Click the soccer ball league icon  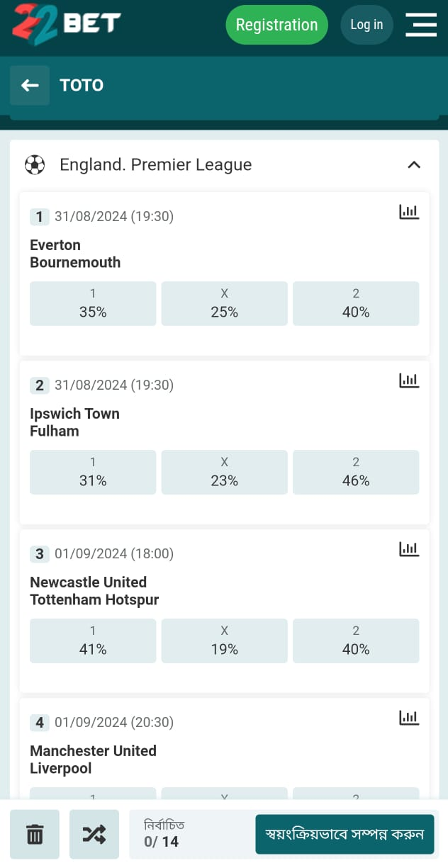pyautogui.click(x=35, y=165)
